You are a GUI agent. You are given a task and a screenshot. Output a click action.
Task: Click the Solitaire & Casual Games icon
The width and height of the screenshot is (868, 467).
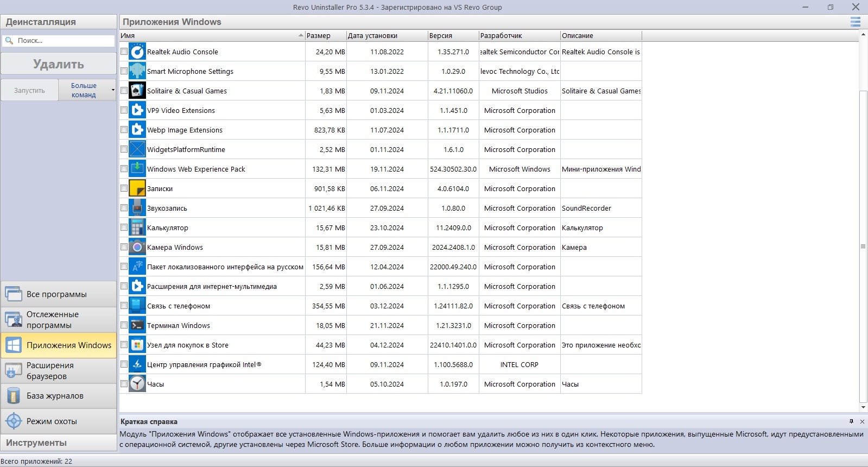point(137,91)
